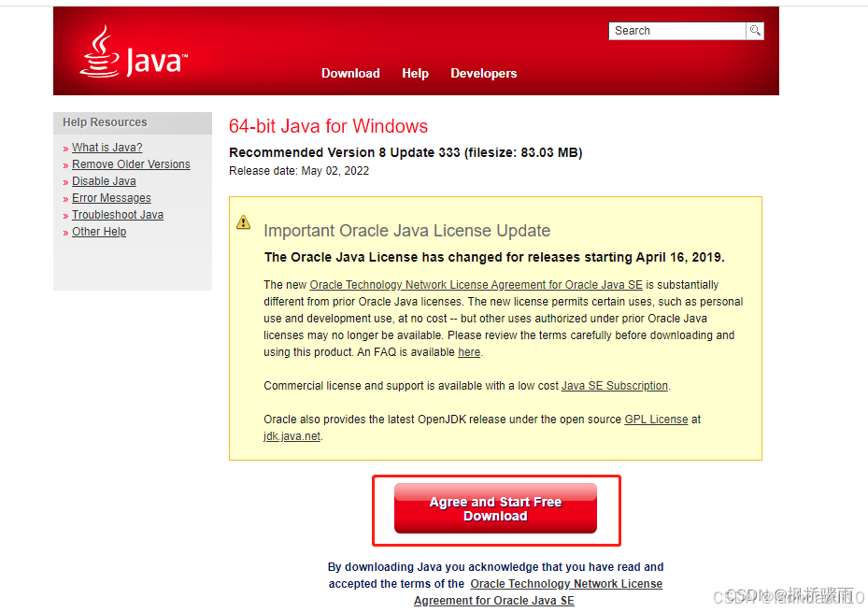Open the Developers menu item
868x612 pixels.
[x=483, y=73]
